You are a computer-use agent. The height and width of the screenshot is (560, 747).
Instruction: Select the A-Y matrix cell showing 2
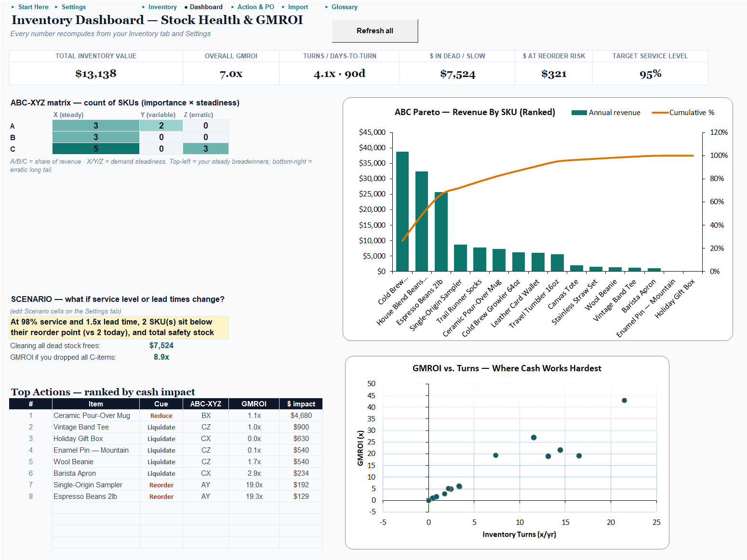pos(161,126)
